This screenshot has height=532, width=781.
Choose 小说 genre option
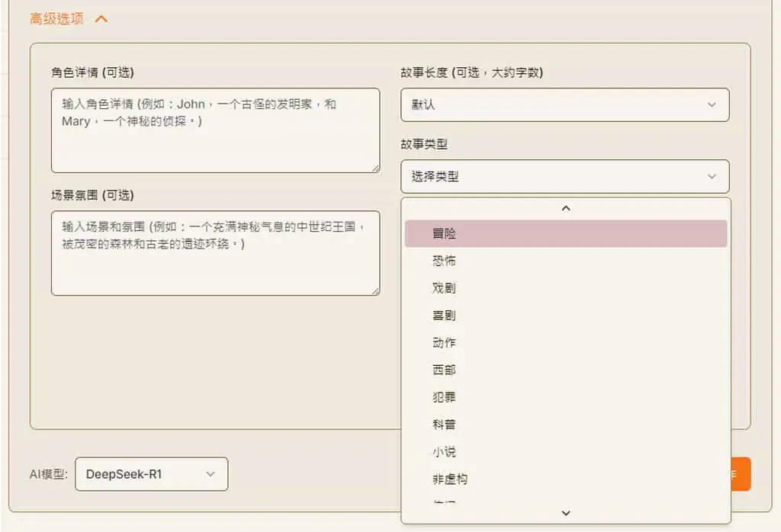point(566,452)
